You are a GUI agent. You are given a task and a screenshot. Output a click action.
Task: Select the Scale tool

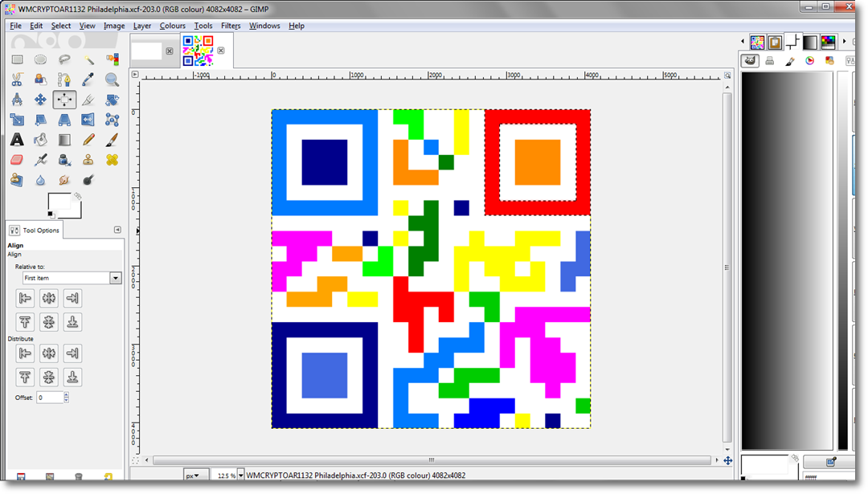pos(17,120)
